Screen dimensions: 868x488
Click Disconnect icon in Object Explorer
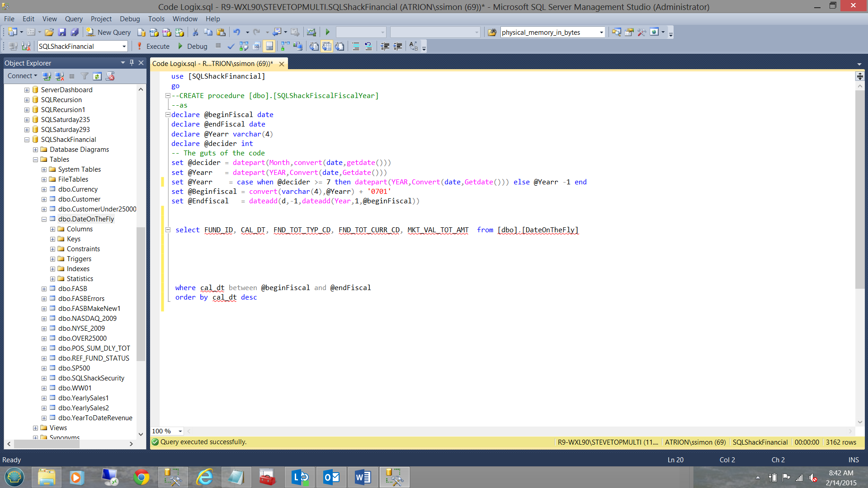[x=59, y=76]
